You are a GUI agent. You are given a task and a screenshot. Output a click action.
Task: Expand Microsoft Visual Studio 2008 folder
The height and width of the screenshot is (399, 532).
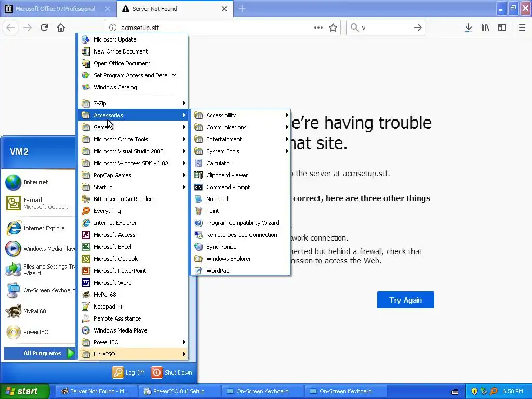tap(133, 151)
